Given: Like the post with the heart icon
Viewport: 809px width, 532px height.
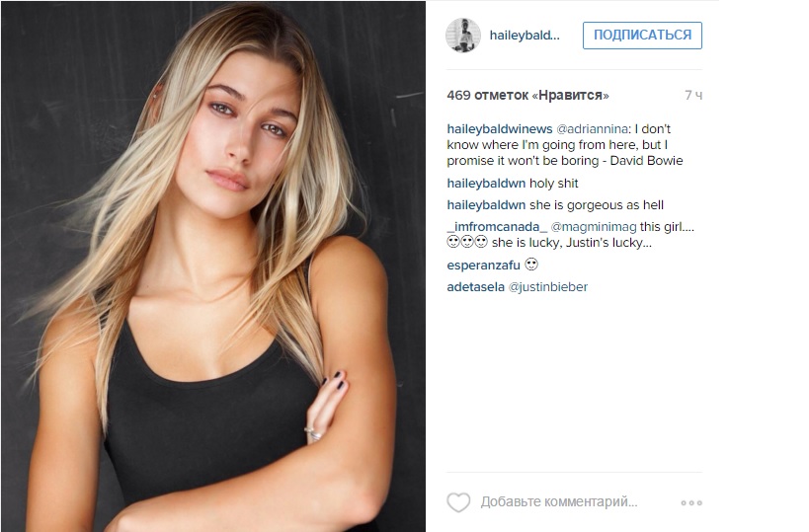Looking at the screenshot, I should [458, 502].
